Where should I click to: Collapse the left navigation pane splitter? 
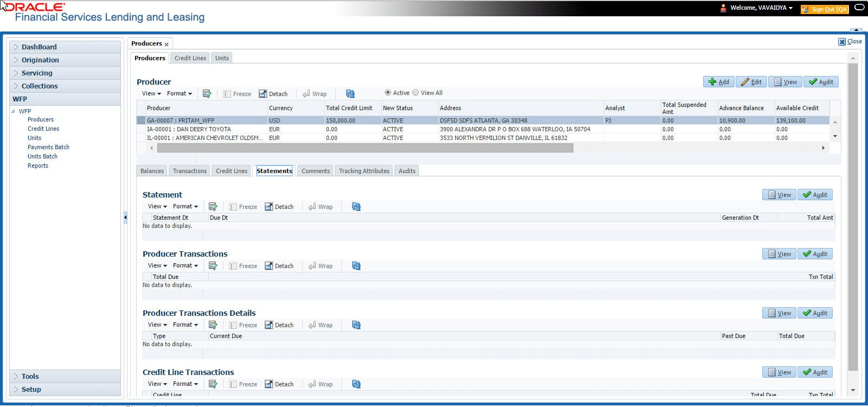[x=125, y=217]
